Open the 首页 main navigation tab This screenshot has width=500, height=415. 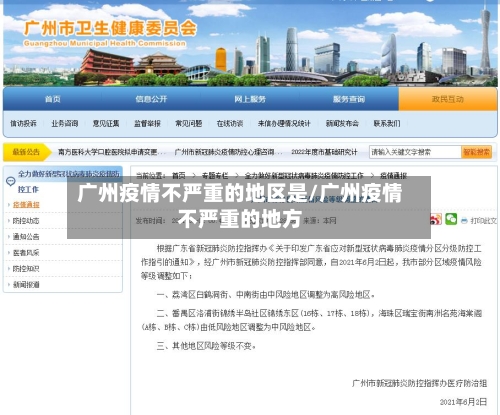tap(53, 99)
